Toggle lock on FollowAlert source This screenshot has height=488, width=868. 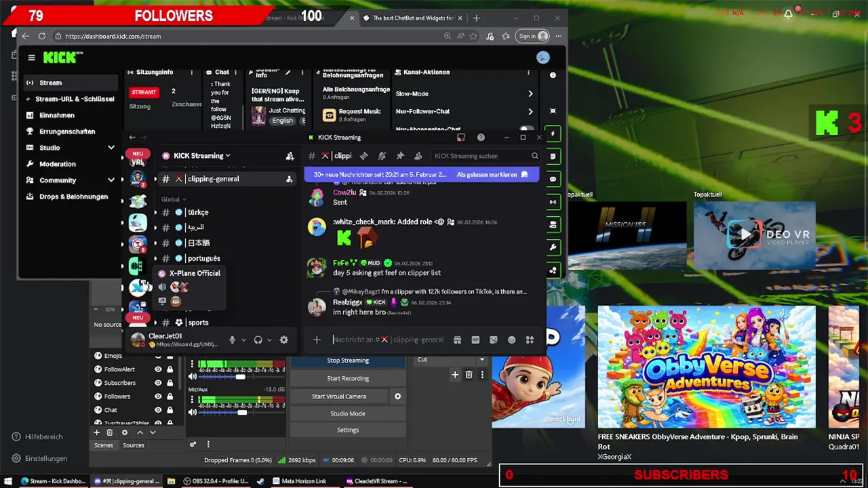[x=170, y=369]
